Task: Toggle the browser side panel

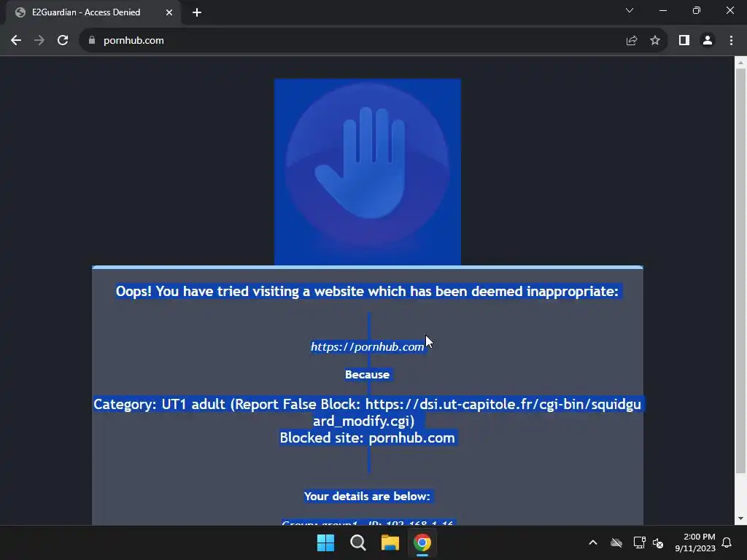Action: point(684,41)
